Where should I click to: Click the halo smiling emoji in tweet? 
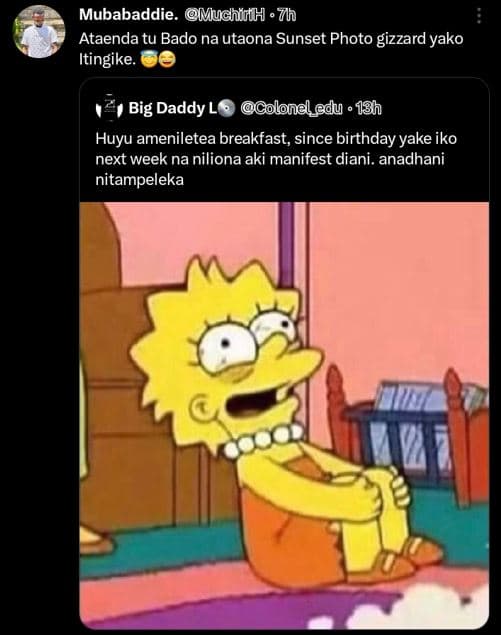click(x=149, y=60)
